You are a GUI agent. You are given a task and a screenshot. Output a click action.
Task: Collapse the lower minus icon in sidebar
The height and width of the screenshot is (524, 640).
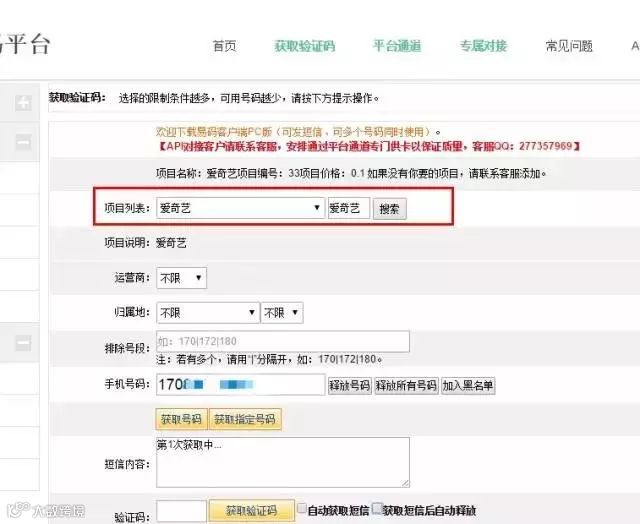23,342
